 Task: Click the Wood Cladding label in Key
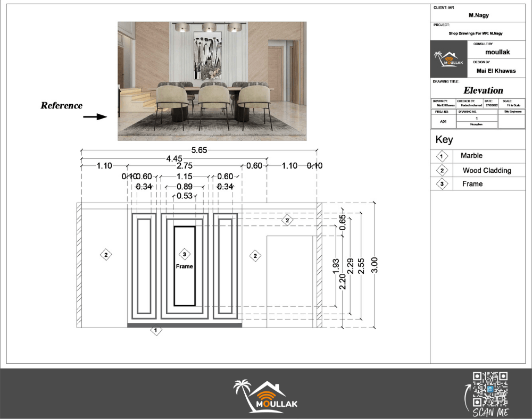point(487,171)
